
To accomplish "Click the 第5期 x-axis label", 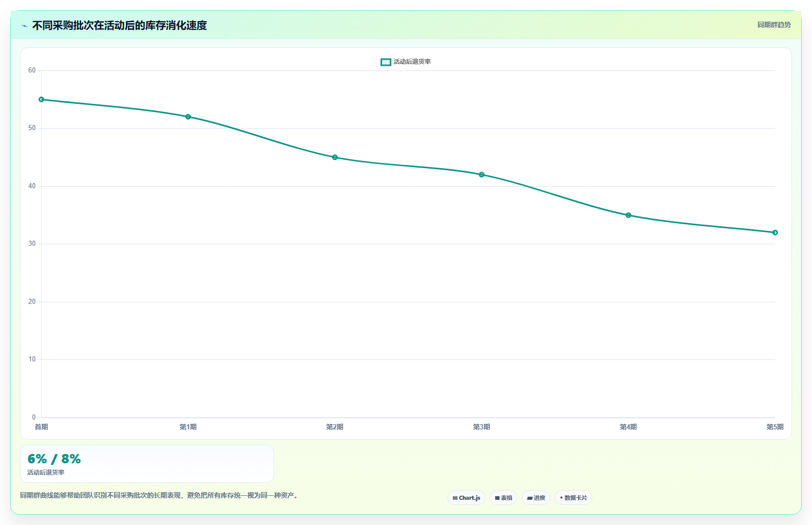I will pos(775,427).
